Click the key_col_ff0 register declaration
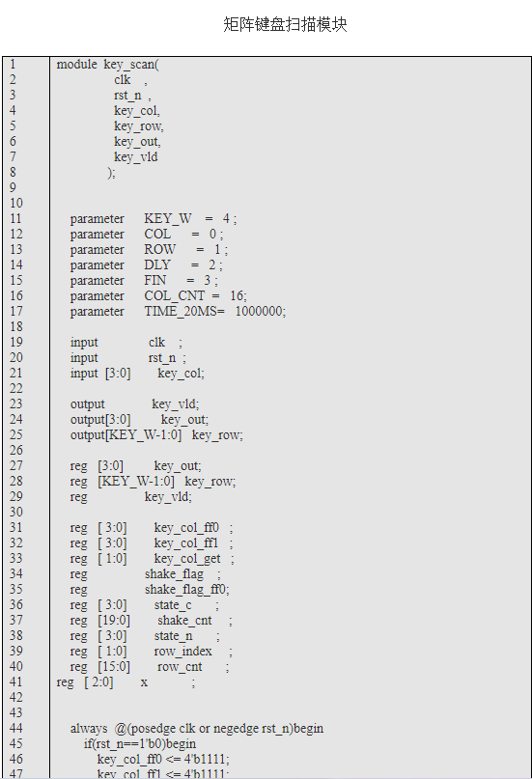Screen dimensions: 532x779 152,528
